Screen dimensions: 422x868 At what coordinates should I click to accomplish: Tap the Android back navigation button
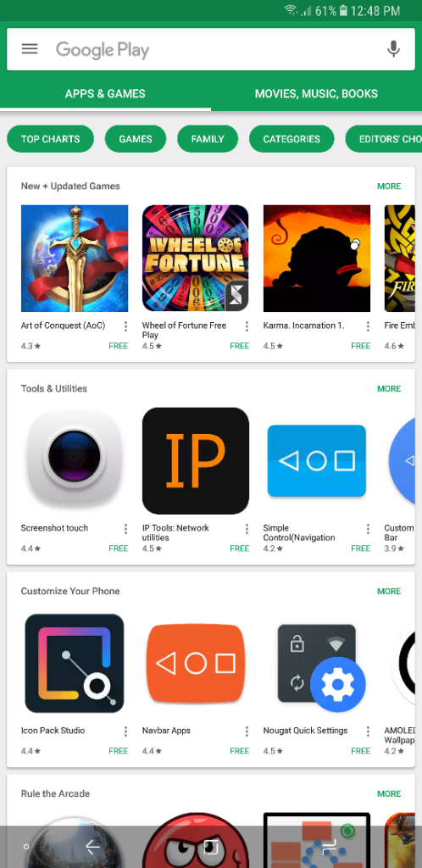click(92, 847)
